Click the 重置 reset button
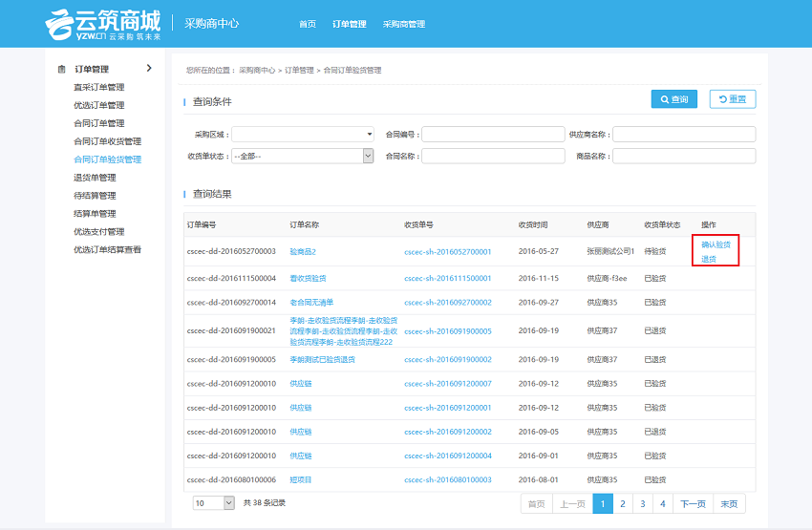This screenshot has height=530, width=812. click(x=732, y=99)
